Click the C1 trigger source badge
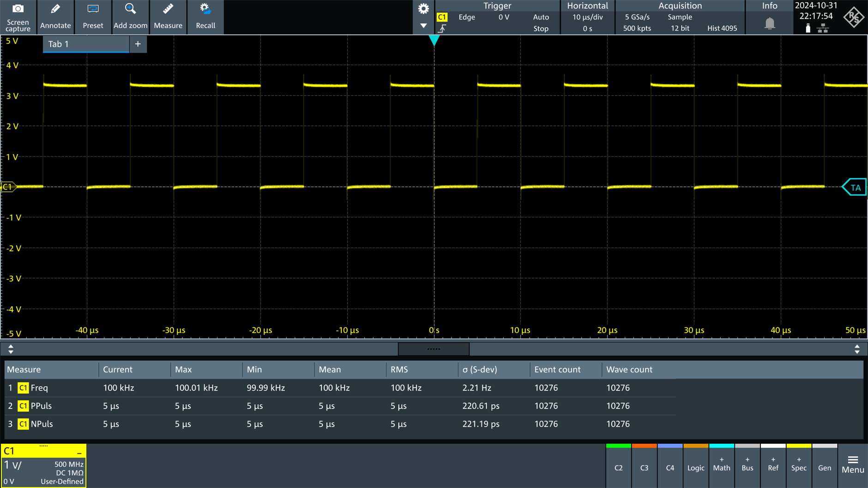Viewport: 868px width, 488px height. point(442,17)
